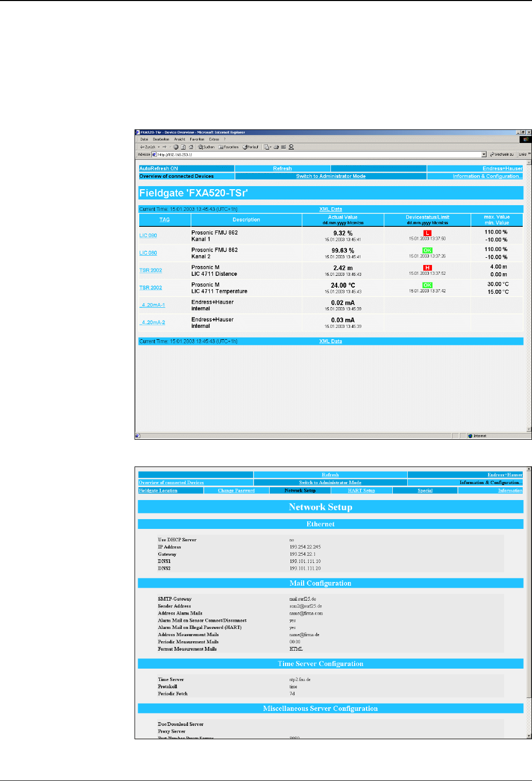
Task: Click scroll up arrow in Device Overview window
Action: click(529, 162)
